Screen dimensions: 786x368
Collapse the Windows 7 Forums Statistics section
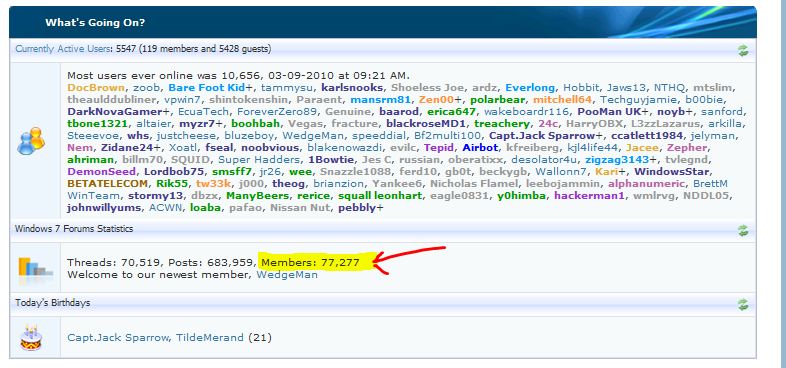pos(743,230)
